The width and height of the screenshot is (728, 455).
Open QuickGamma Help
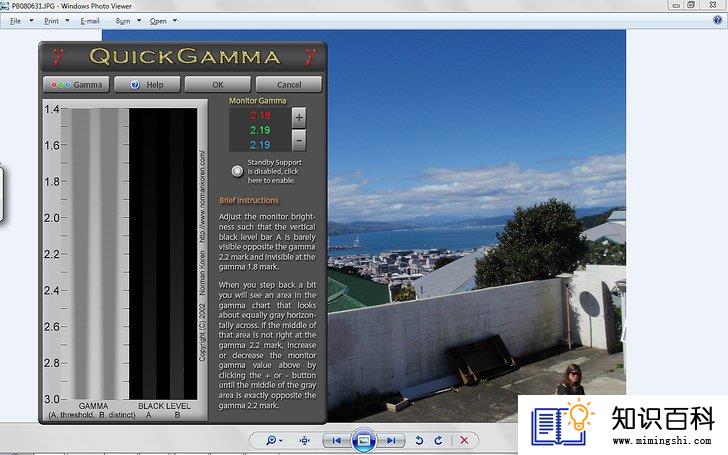point(147,84)
